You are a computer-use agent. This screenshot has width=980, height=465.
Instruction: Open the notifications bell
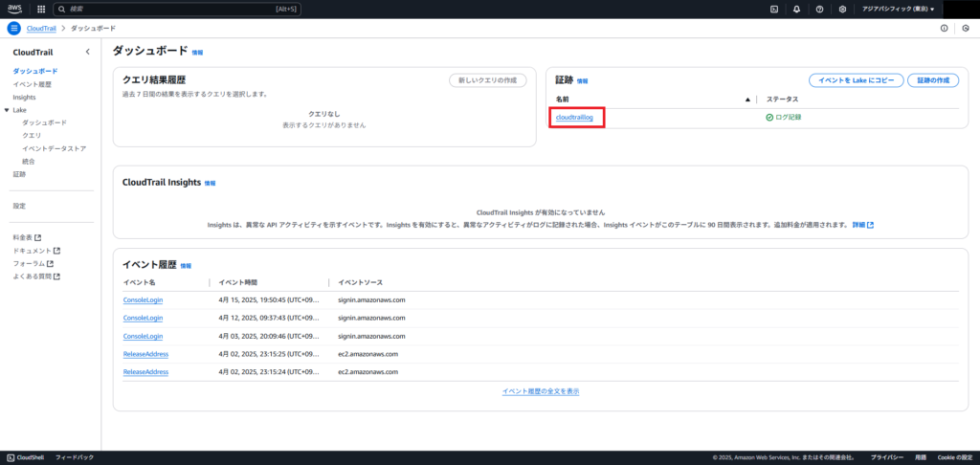(796, 10)
